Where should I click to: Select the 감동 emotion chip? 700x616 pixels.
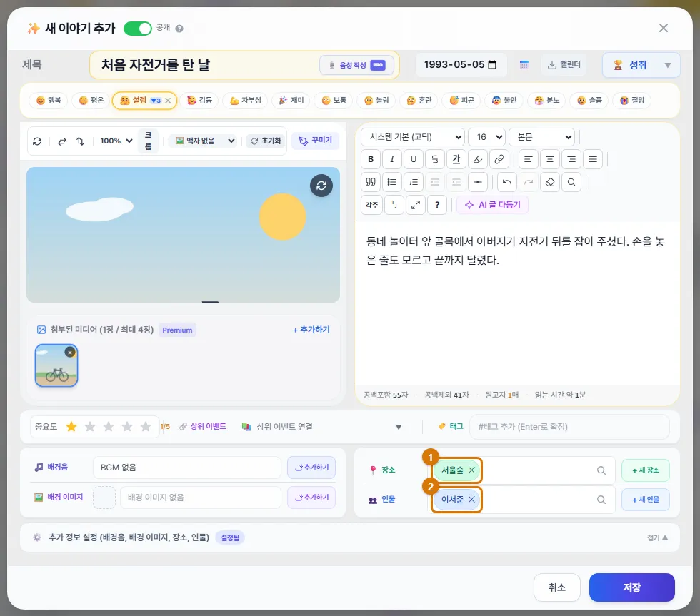point(200,101)
